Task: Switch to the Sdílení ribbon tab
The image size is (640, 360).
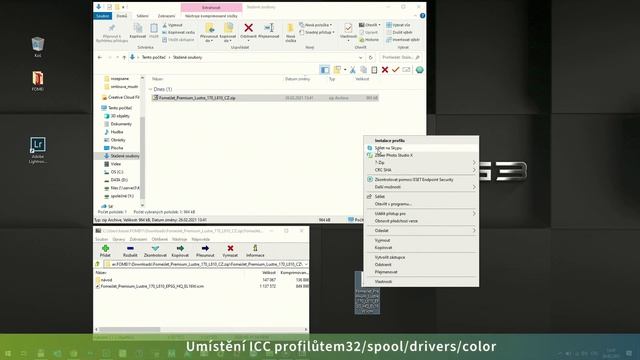Action: pyautogui.click(x=142, y=16)
